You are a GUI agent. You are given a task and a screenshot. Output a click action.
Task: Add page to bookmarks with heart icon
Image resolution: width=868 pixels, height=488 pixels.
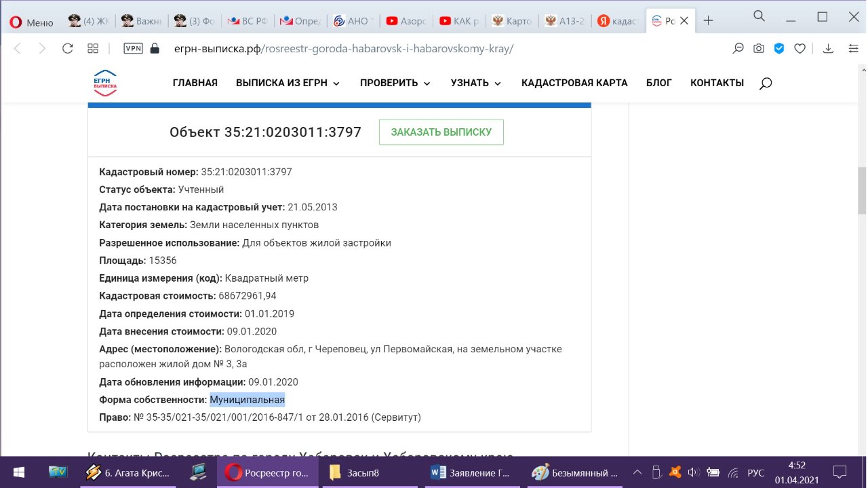point(800,48)
